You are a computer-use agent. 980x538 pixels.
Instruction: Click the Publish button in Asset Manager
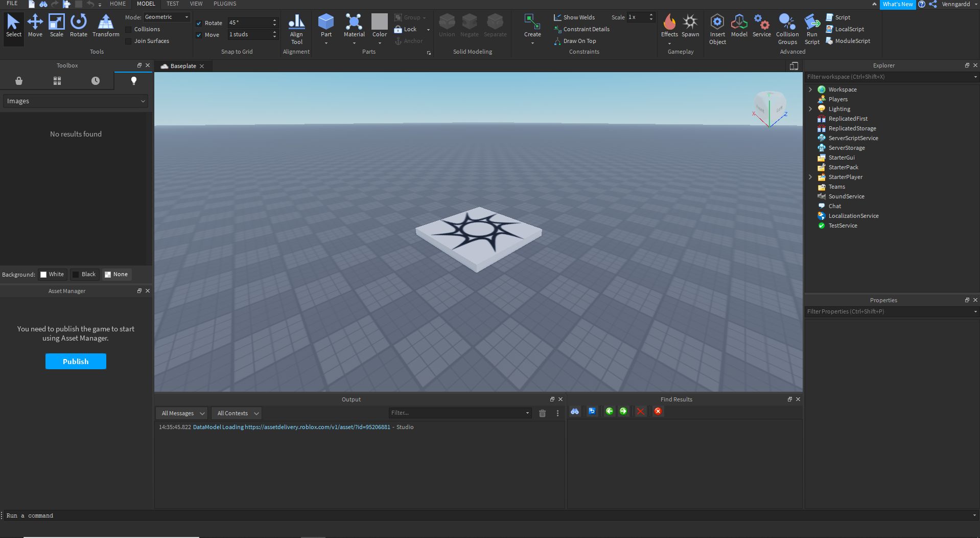[76, 361]
